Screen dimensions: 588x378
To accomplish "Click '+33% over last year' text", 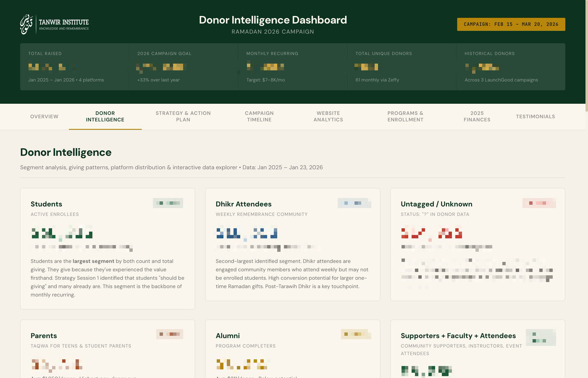I will coord(158,80).
